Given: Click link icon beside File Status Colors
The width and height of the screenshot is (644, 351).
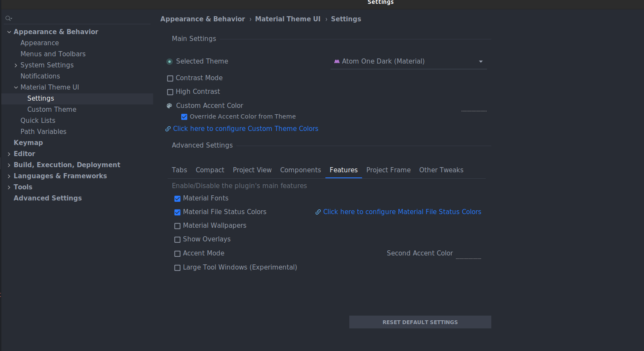Looking at the screenshot, I should [318, 212].
